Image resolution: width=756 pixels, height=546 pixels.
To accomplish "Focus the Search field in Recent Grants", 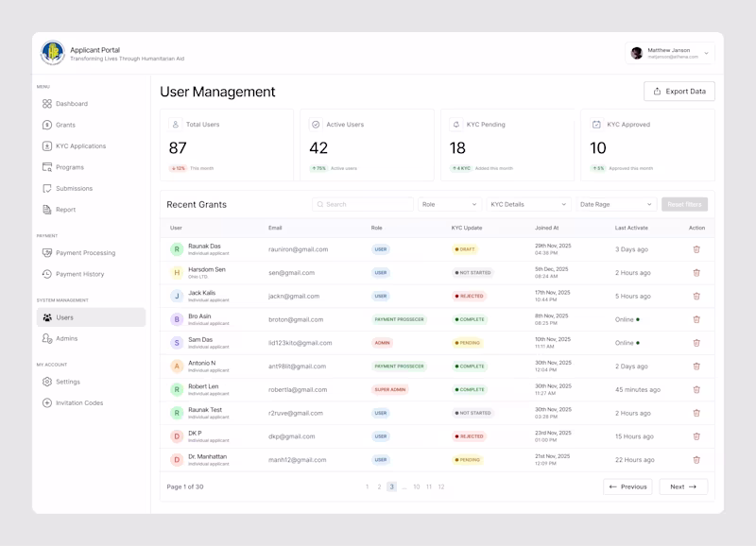I will 363,204.
